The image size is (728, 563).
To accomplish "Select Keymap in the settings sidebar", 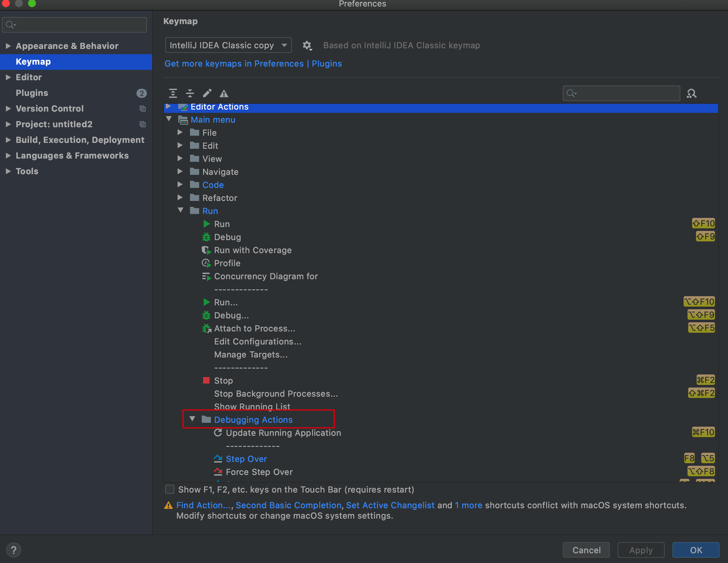I will pos(76,62).
